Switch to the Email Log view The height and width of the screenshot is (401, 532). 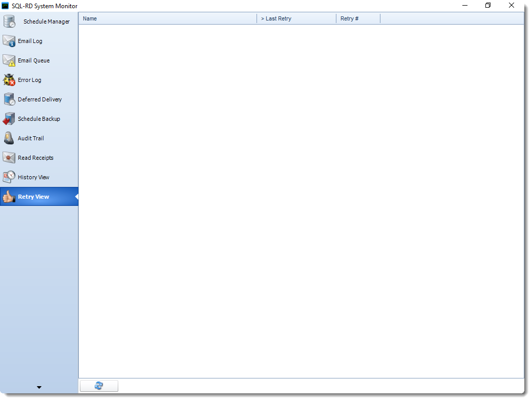click(39, 41)
